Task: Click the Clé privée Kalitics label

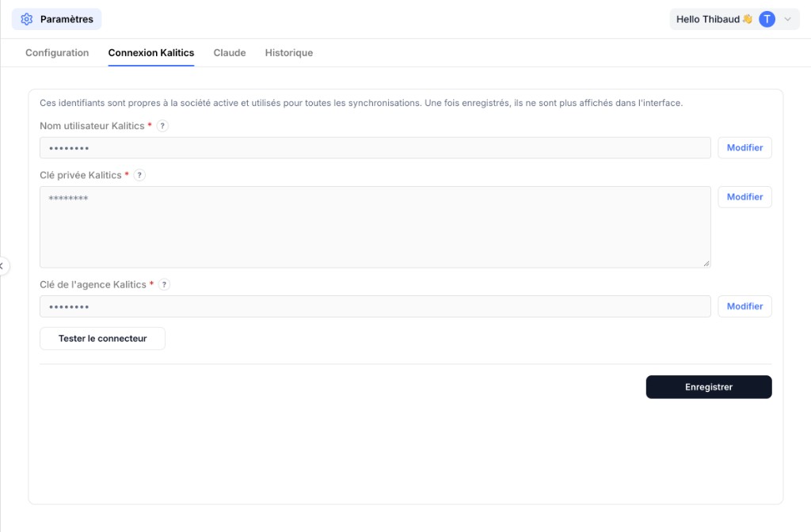Action: [81, 175]
